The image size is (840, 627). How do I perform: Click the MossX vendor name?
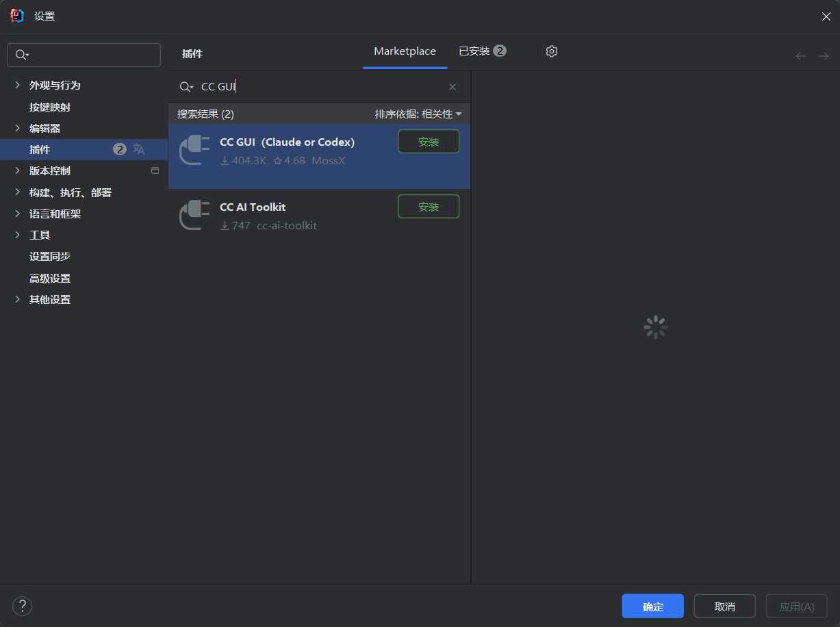(329, 161)
